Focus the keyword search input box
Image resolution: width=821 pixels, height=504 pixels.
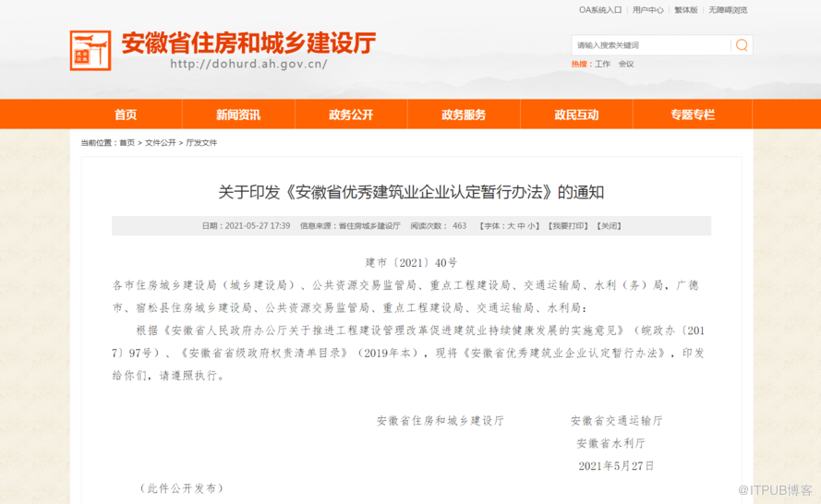[651, 45]
